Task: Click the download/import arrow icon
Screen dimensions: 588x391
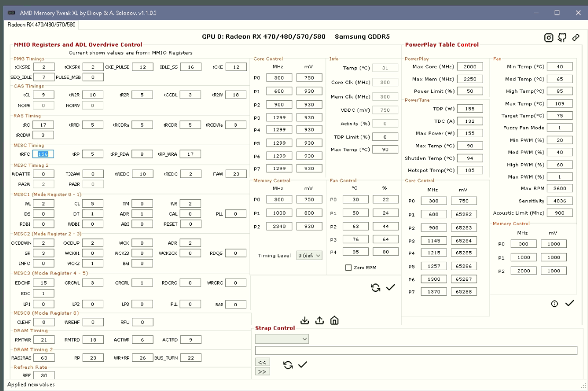Action: pos(305,321)
